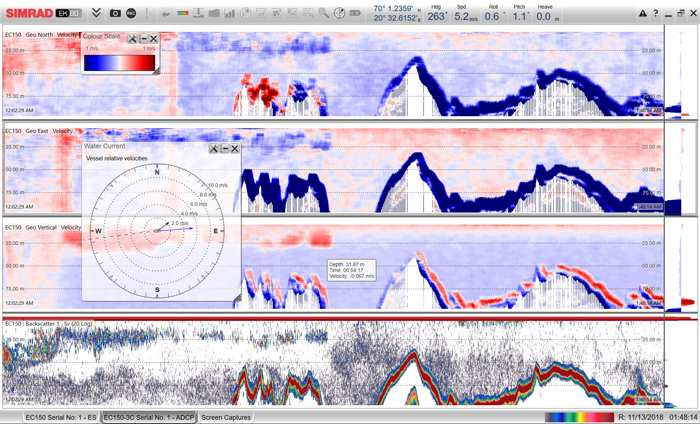
Task: Click the longitude 20° 32.6152' readout
Action: 396,18
